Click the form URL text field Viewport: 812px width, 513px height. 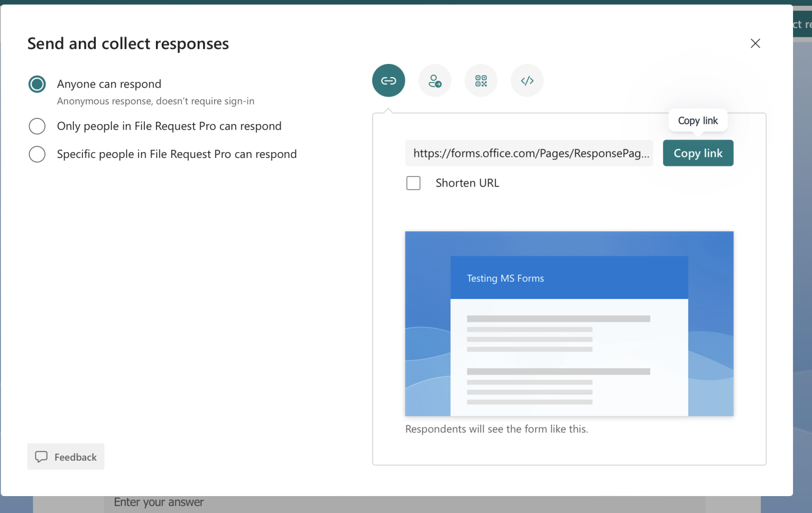(x=529, y=153)
